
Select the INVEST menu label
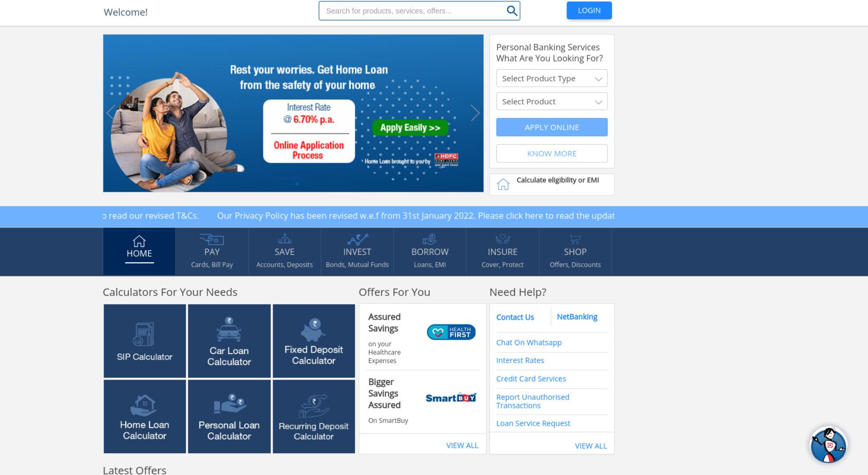[x=357, y=252]
